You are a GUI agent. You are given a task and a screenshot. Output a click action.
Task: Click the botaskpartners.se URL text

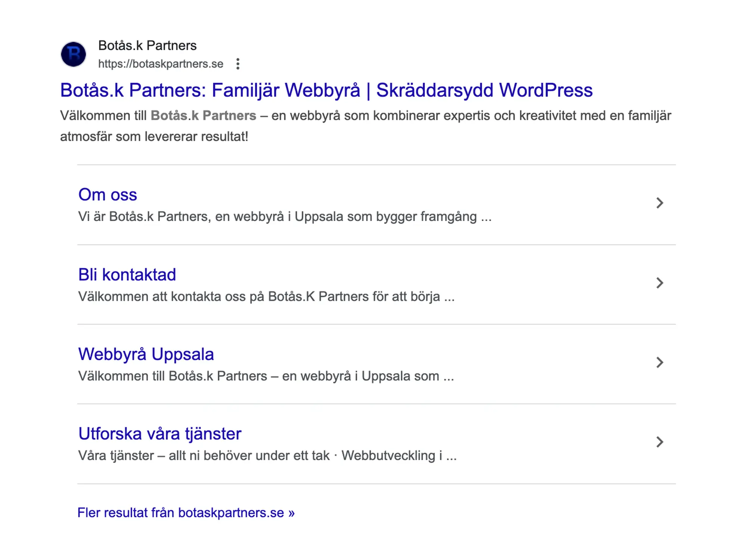coord(161,64)
